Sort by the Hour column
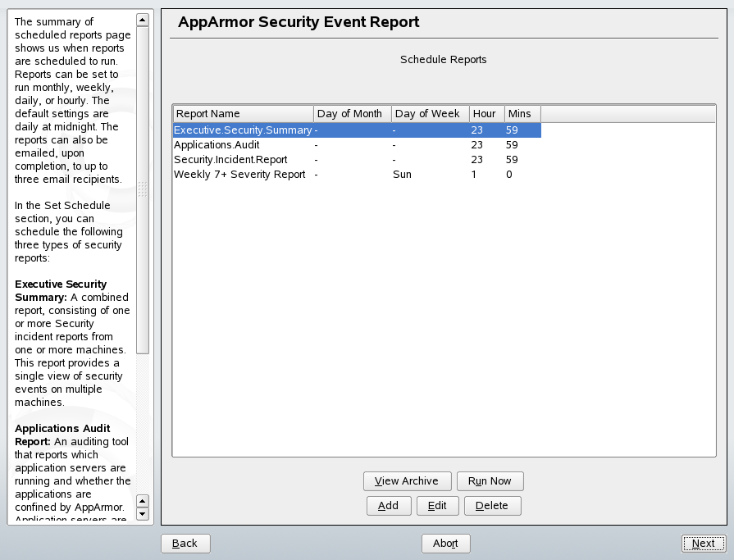 pos(486,113)
